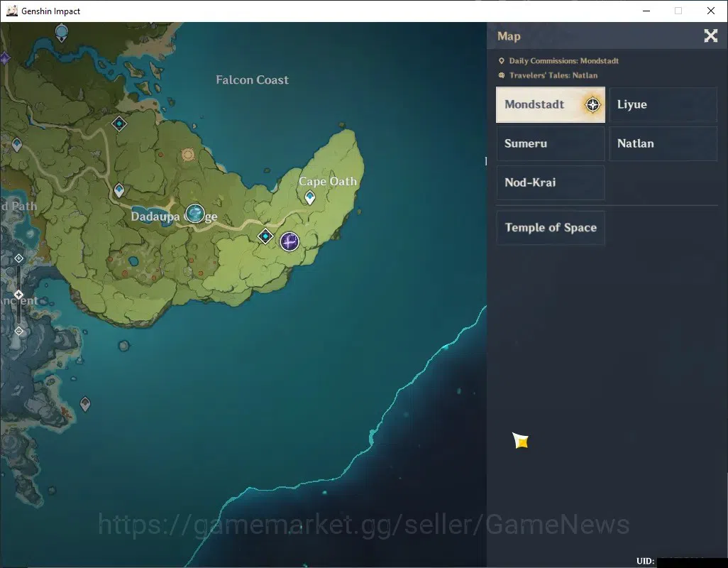Viewport: 728px width, 568px height.
Task: Select the blue marker at top-left map corner
Action: tap(61, 33)
